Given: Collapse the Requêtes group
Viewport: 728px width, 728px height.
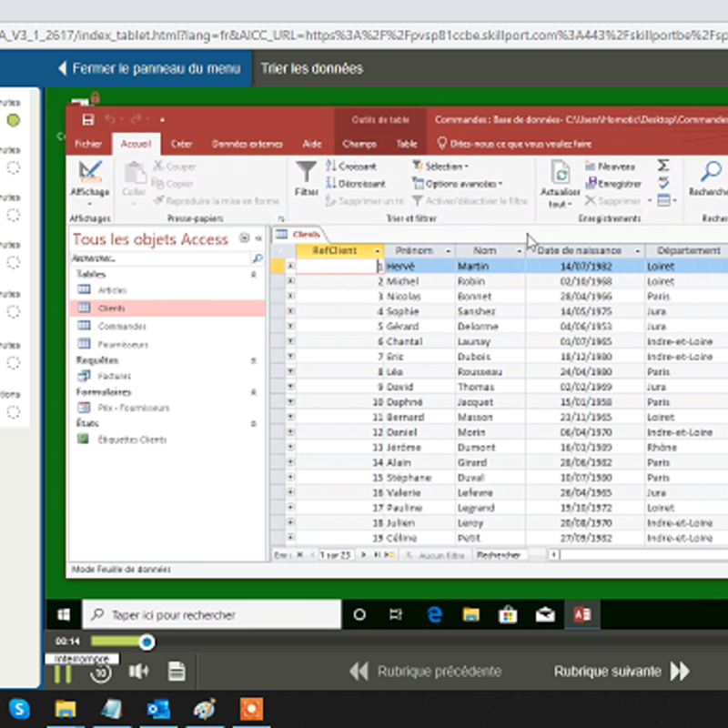Looking at the screenshot, I should click(x=254, y=360).
